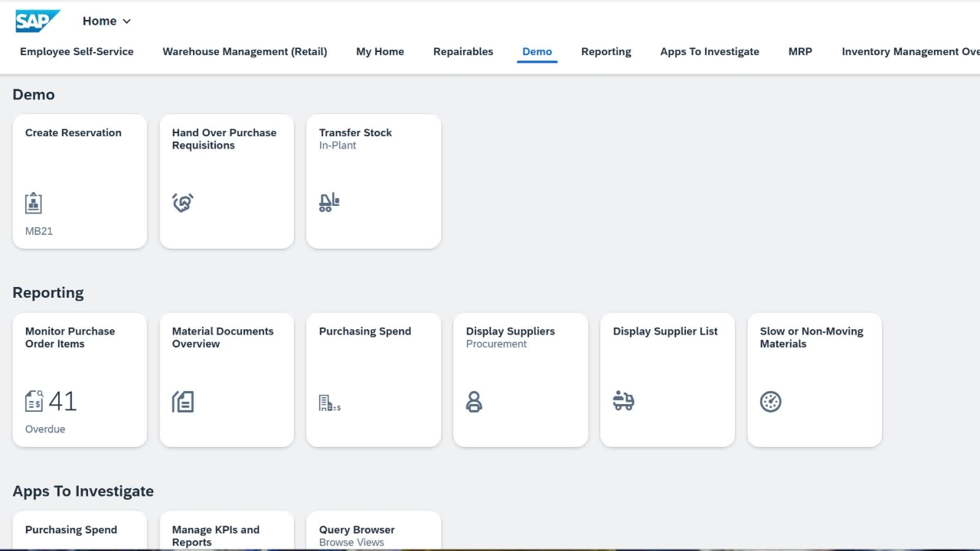This screenshot has width=980, height=551.
Task: Click the Purchasing Spend icon in Reporting section
Action: coord(330,403)
